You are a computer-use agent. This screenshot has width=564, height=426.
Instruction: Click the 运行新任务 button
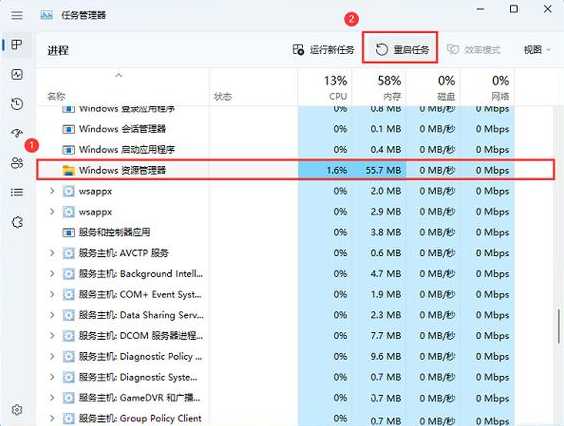[x=323, y=50]
